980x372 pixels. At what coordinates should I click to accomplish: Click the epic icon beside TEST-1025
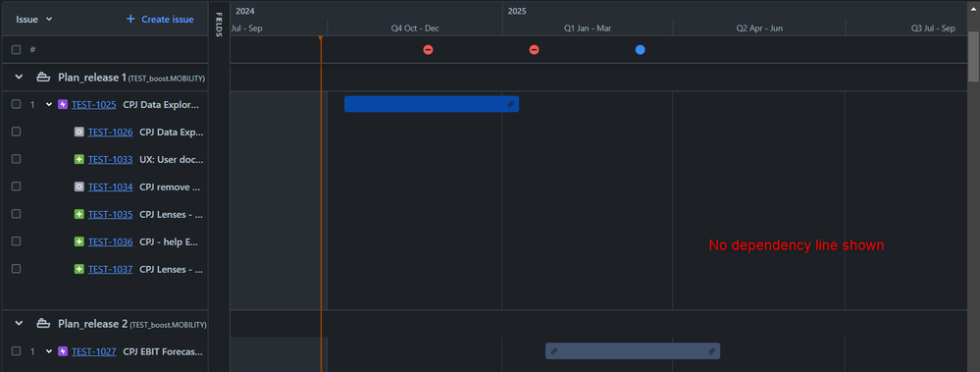click(63, 104)
